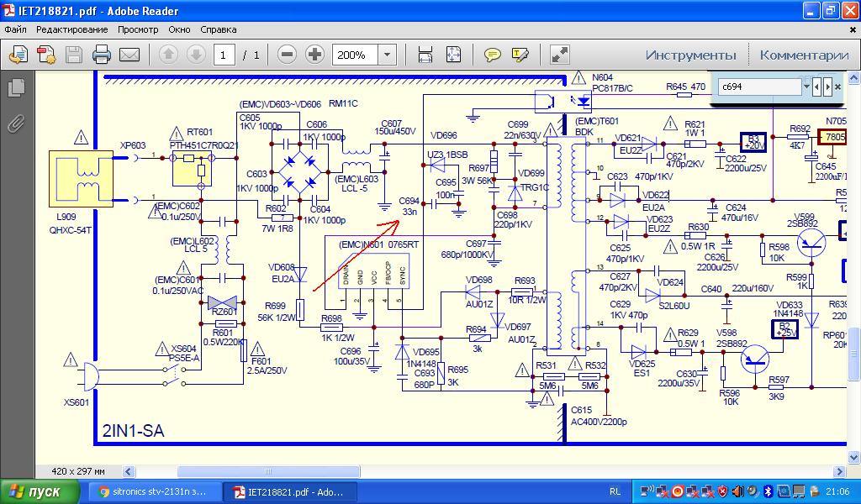Open the page thumbnails panel
This screenshot has height=504, width=861.
[15, 87]
